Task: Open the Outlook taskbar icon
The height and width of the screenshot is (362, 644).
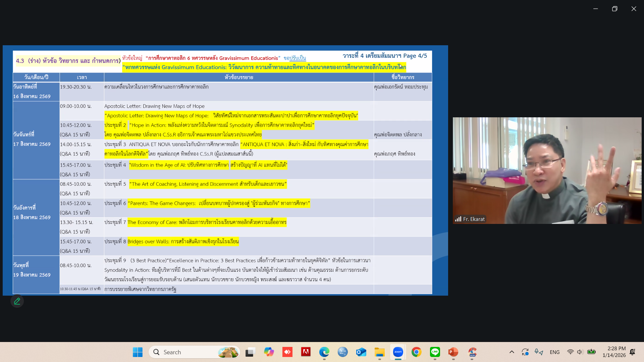Action: [361, 352]
